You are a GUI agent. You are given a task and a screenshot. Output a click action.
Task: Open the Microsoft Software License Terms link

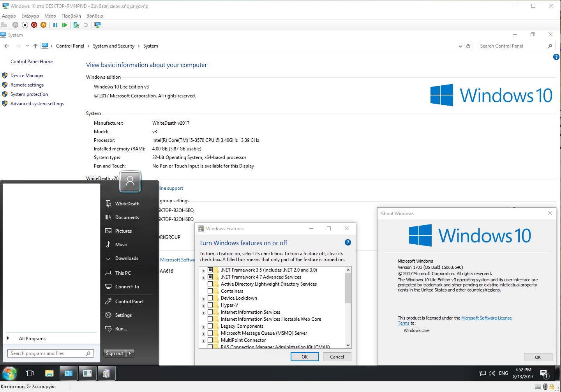[486, 318]
